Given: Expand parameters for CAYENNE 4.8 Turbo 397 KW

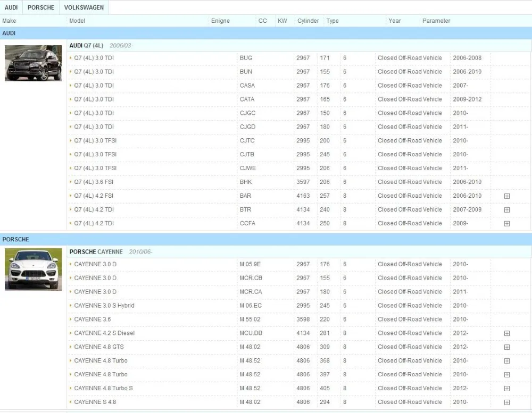Looking at the screenshot, I should click(x=507, y=375).
